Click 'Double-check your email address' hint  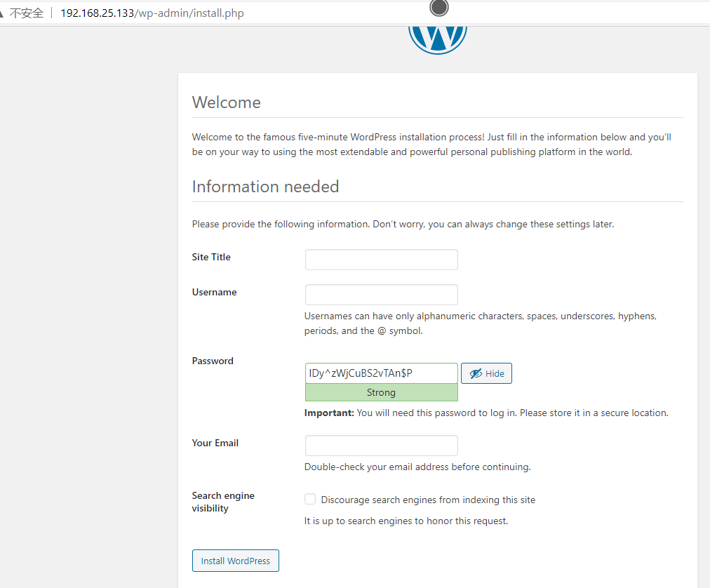click(417, 467)
